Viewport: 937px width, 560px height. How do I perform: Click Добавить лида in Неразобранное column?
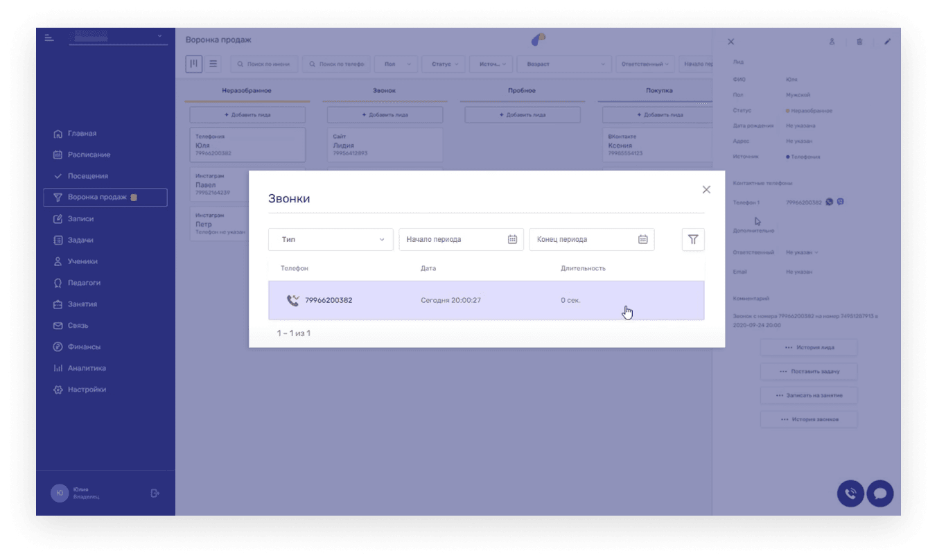pyautogui.click(x=247, y=115)
